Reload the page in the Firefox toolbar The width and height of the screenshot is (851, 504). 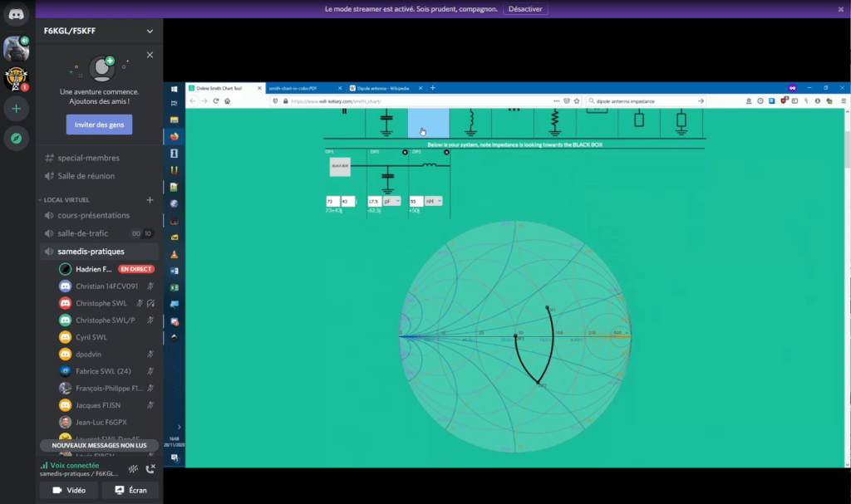pos(216,101)
